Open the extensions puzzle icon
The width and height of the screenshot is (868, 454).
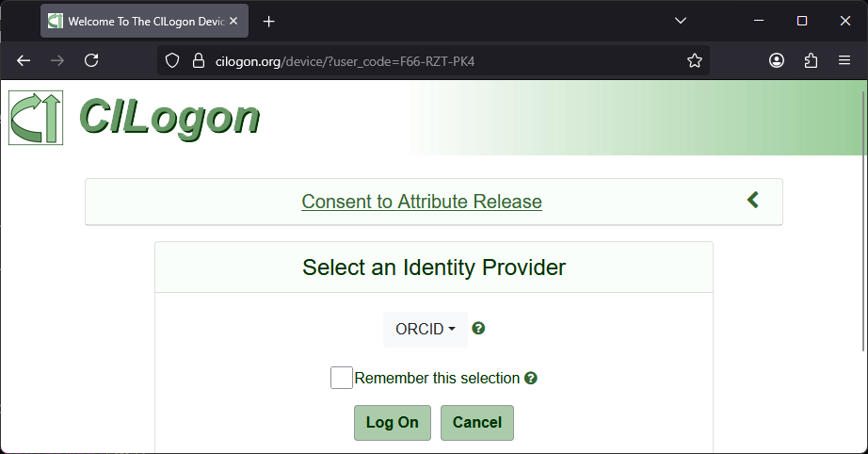pos(811,60)
